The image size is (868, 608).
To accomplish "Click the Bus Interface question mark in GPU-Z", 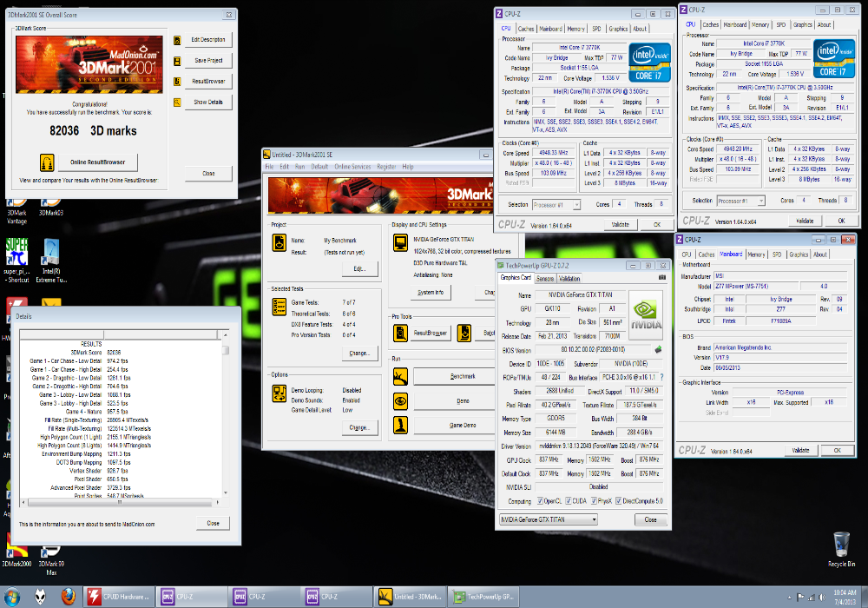I will click(662, 377).
